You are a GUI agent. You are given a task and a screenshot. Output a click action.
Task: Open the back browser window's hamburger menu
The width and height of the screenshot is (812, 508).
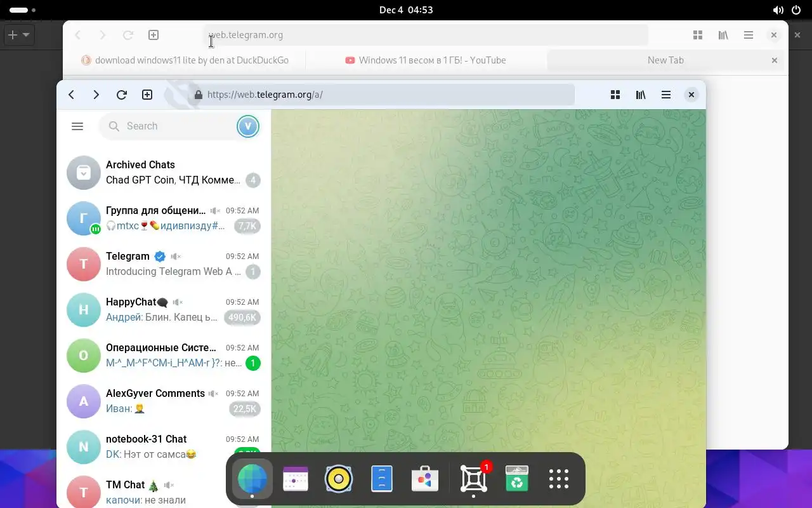point(749,35)
